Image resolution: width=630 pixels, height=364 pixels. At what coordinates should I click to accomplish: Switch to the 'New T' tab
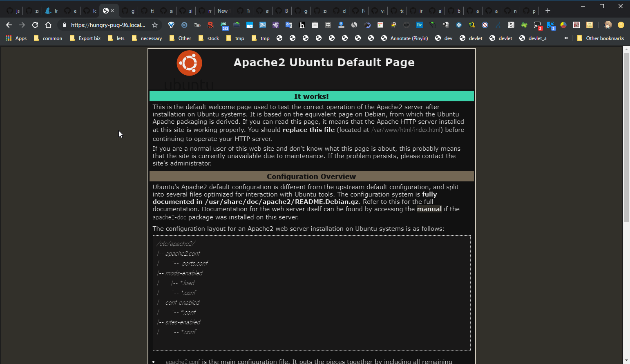click(223, 11)
